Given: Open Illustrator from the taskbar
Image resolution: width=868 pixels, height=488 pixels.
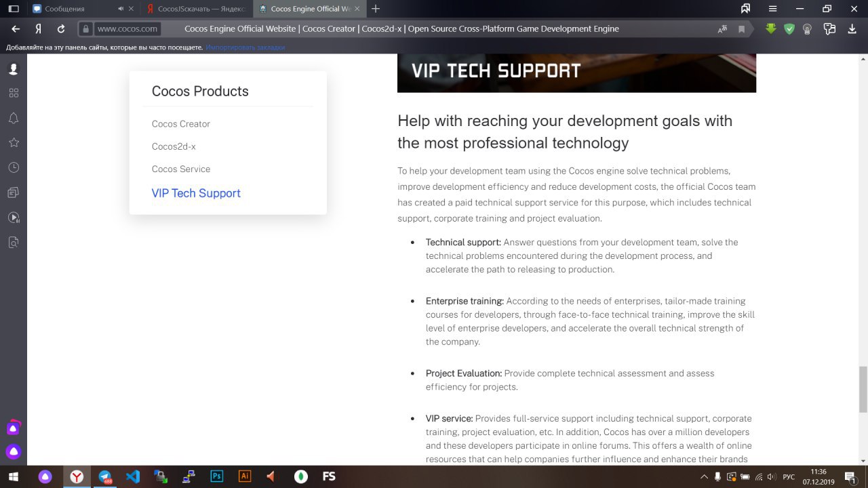Looking at the screenshot, I should click(244, 476).
